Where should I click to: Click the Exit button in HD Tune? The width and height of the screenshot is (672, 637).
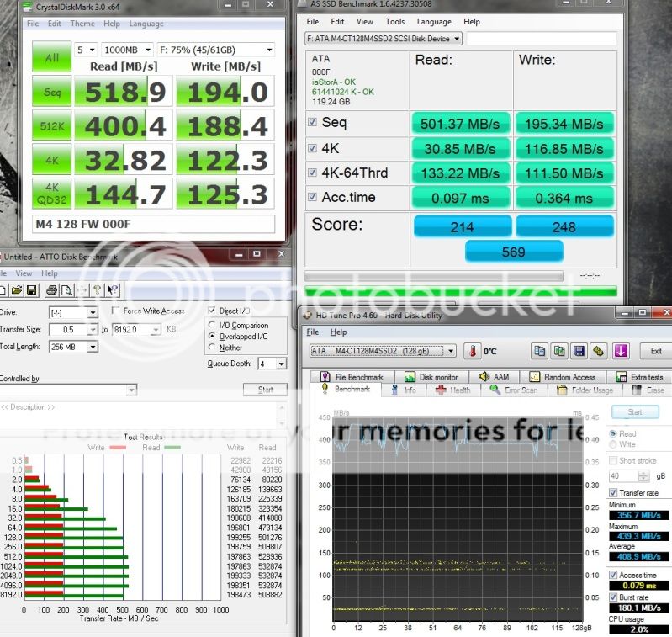656,351
